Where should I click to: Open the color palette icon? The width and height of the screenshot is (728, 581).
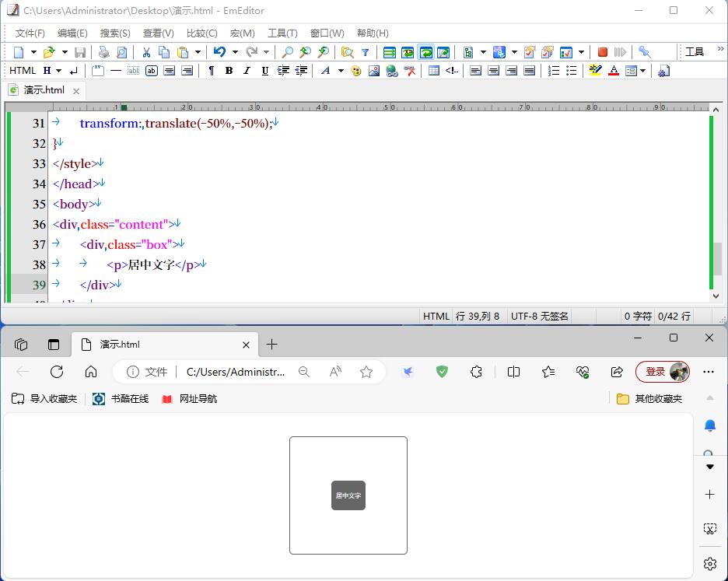356,71
